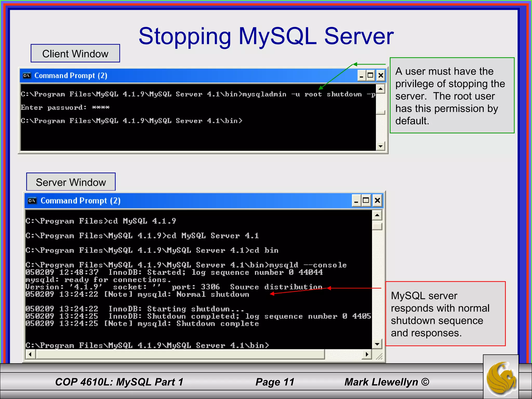Click the 'Mark Llewellyn ©' footer text
Image resolution: width=532 pixels, height=399 pixels.
(387, 382)
